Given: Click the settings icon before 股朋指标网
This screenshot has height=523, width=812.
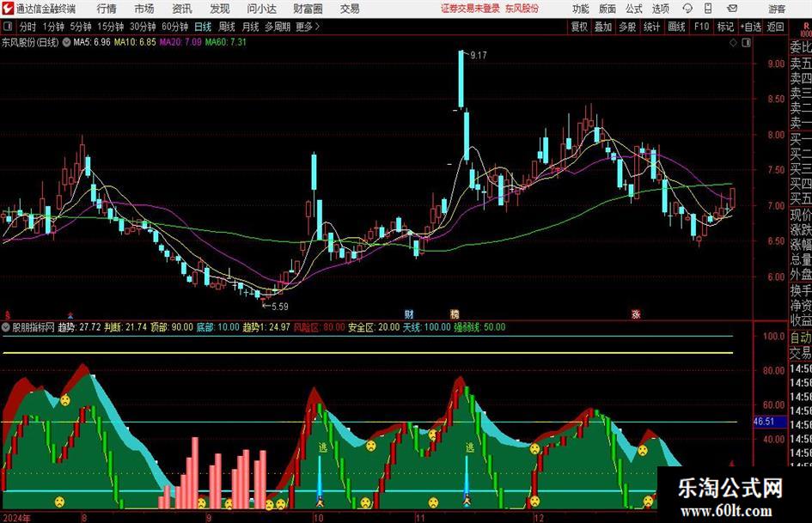Looking at the screenshot, I should tap(6, 327).
